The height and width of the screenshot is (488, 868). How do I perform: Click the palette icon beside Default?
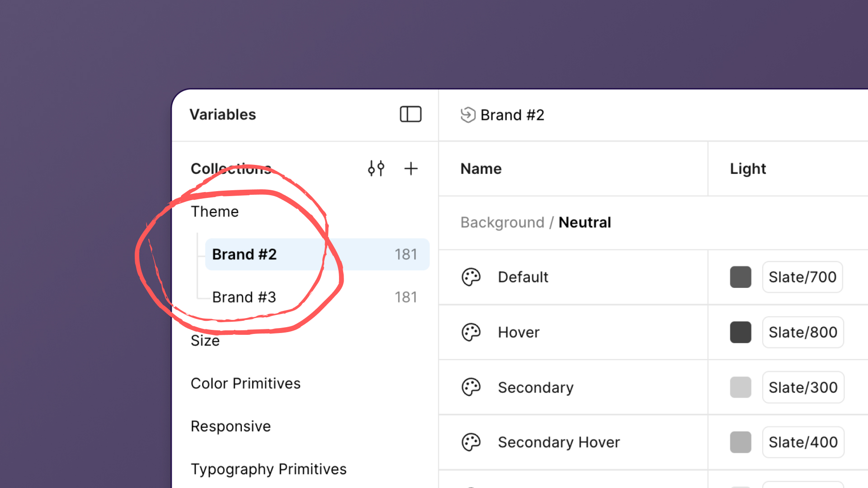click(471, 277)
